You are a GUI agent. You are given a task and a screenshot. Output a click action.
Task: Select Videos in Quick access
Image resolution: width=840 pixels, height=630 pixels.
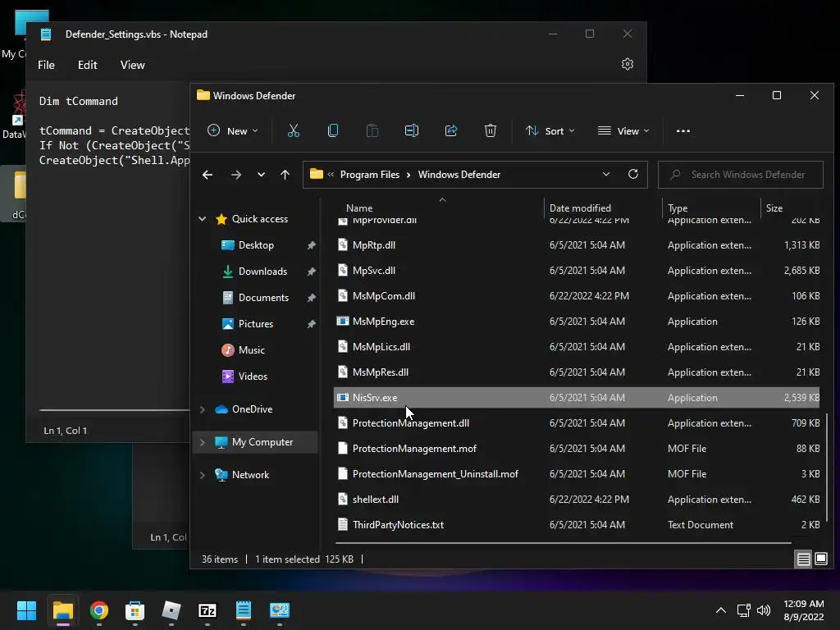pos(253,376)
